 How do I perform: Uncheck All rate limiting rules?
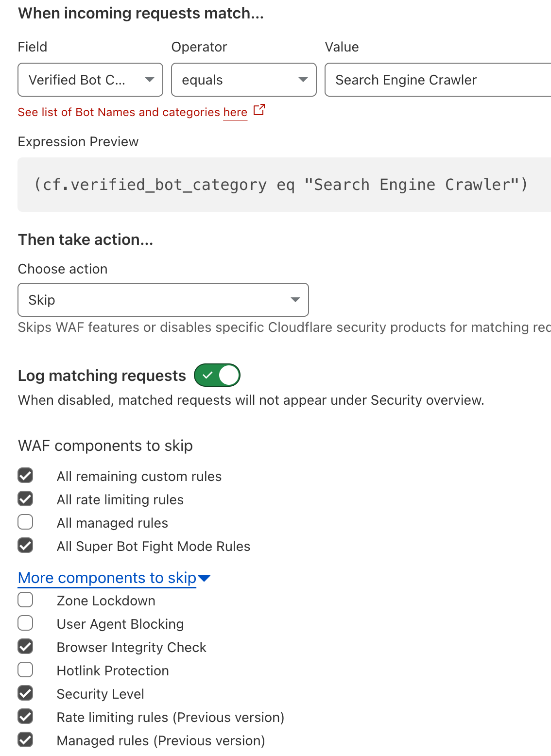(x=25, y=499)
